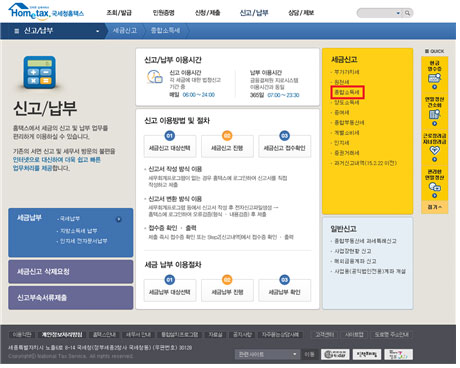The image size is (460, 368).
Task: Open the 개별소비세 link
Action: pos(347,133)
